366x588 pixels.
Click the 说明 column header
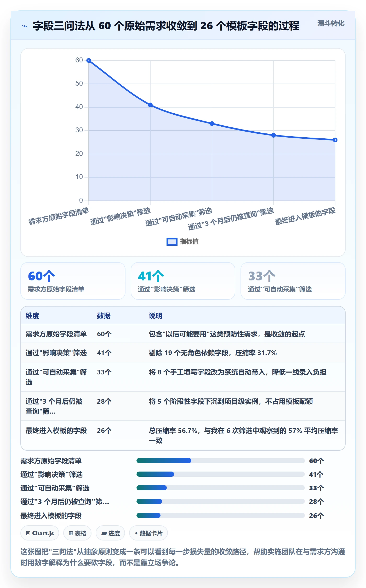pos(156,316)
